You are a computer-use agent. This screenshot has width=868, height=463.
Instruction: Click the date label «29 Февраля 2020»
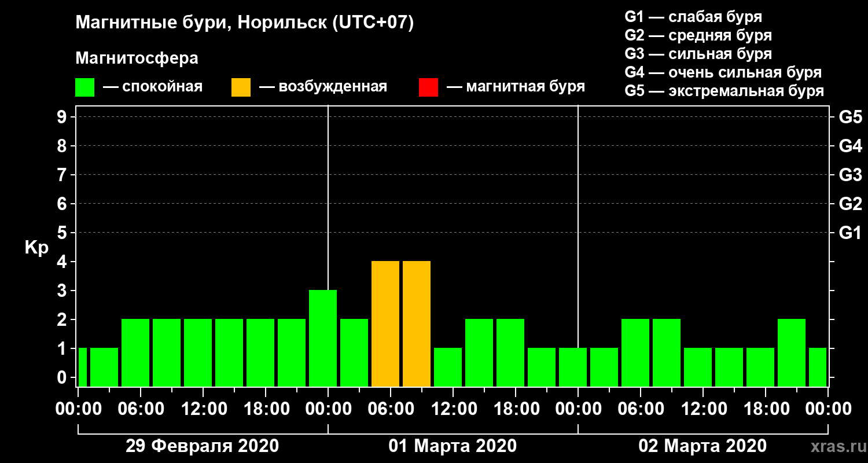(x=202, y=446)
